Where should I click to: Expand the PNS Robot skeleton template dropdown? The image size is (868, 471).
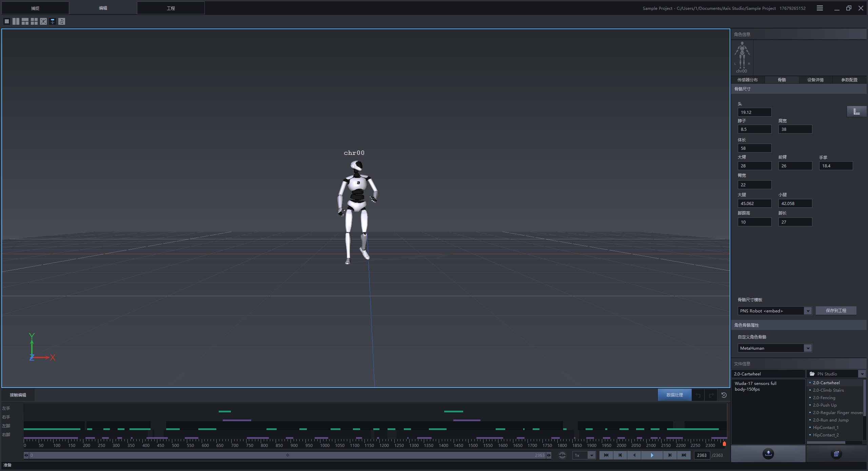pos(808,311)
